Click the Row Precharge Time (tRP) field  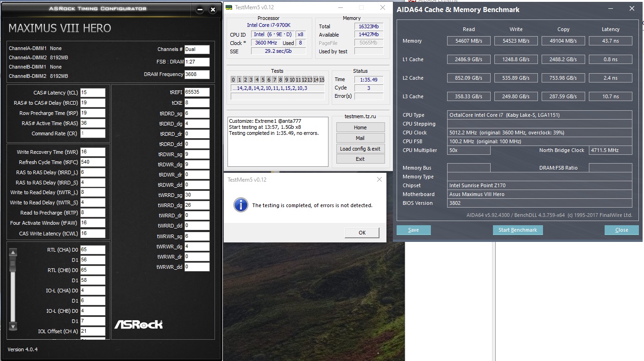[93, 113]
